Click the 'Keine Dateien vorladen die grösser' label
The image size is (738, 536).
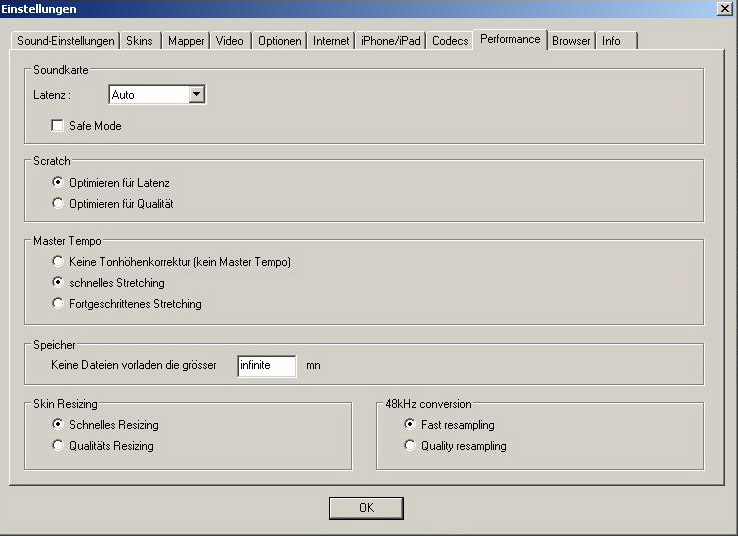tap(134, 365)
